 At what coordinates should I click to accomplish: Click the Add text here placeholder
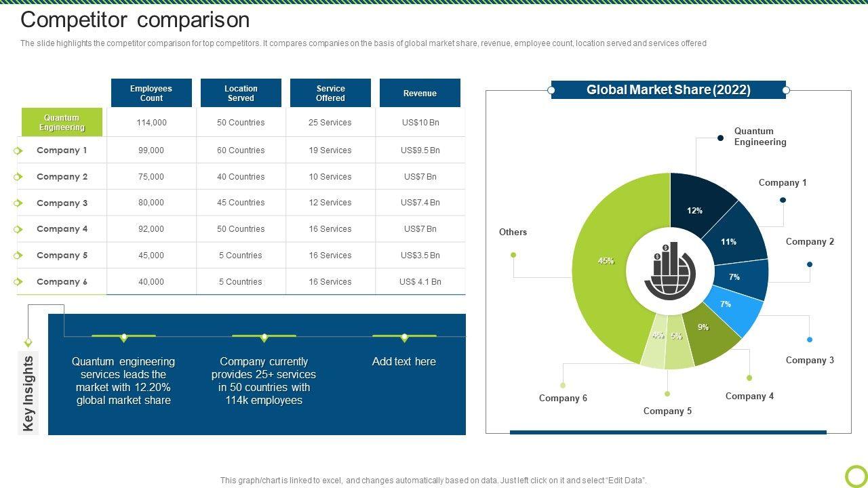[403, 362]
